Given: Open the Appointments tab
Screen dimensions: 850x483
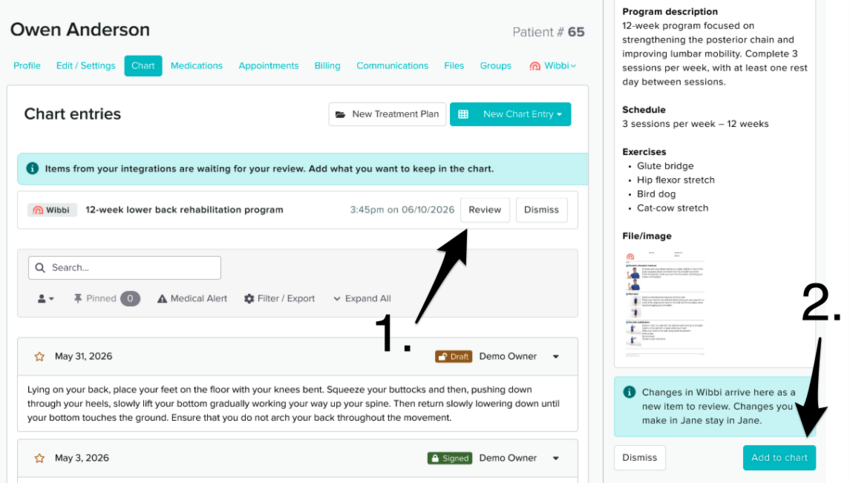Looking at the screenshot, I should coord(268,66).
